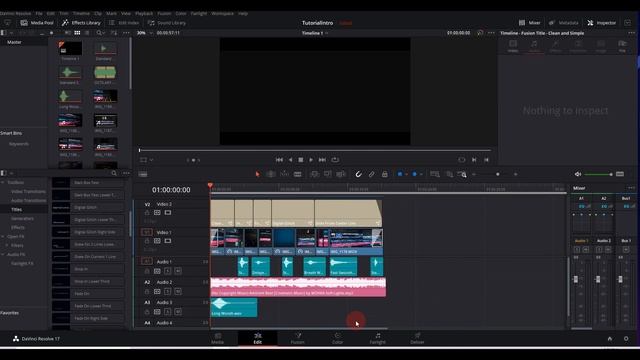The image size is (640, 360).
Task: Switch to the Media page
Action: point(218,339)
